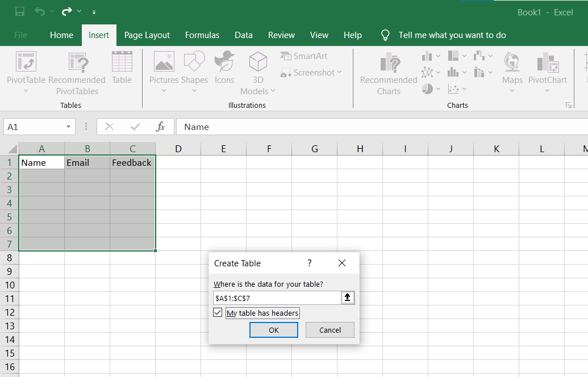Switch to the Home tab
The image size is (588, 377).
pyautogui.click(x=61, y=35)
